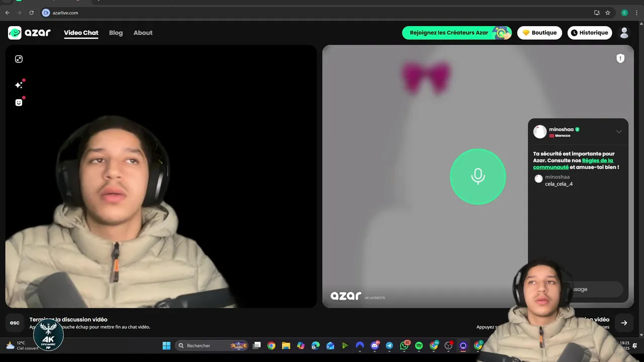Open minoshaa's profile picture in chat header

(x=540, y=132)
